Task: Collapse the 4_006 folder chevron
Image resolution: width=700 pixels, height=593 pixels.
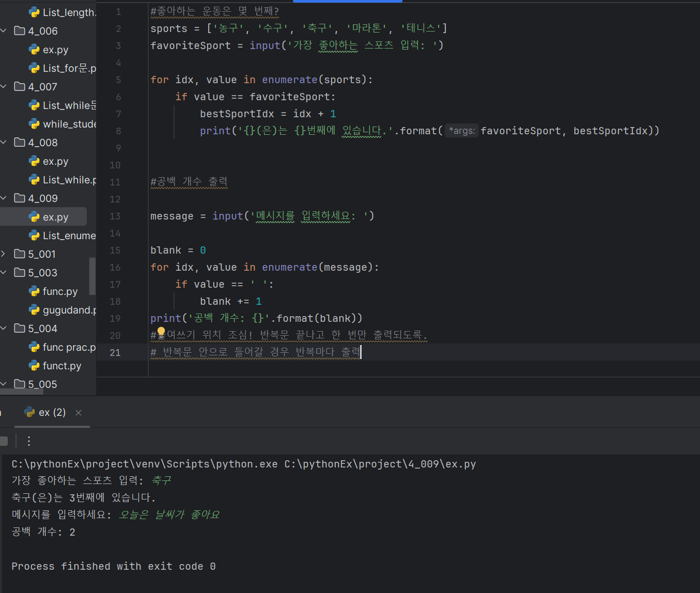Action: tap(3, 31)
